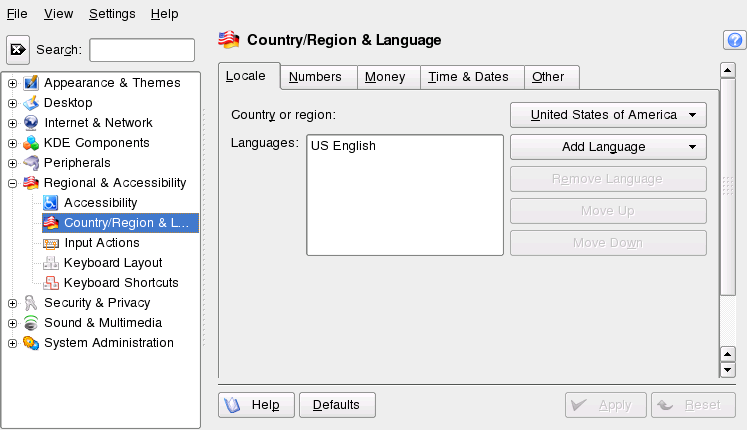Viewport: 747px width, 430px height.
Task: Open the Settings menu
Action: click(112, 14)
